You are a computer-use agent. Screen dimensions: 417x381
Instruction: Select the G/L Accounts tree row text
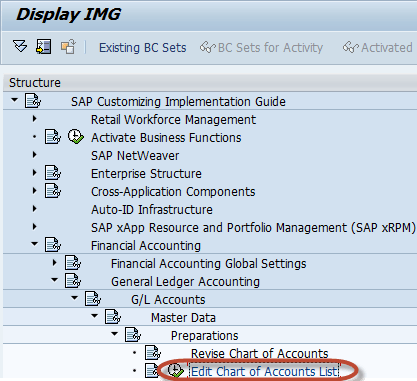(168, 299)
